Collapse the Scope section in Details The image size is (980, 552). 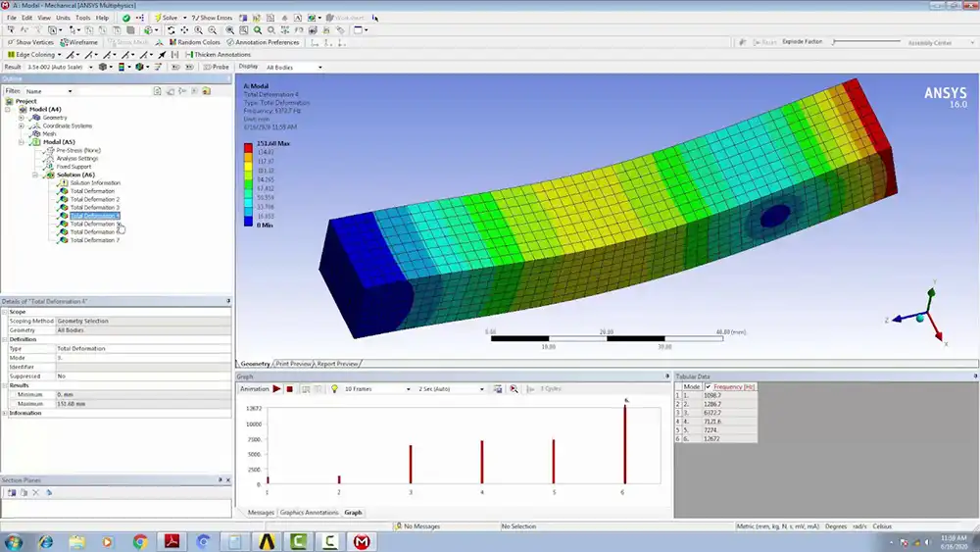[x=5, y=312]
